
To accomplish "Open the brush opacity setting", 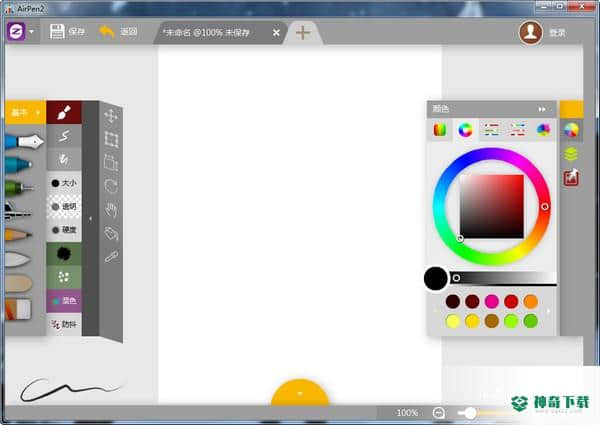I will tap(64, 207).
